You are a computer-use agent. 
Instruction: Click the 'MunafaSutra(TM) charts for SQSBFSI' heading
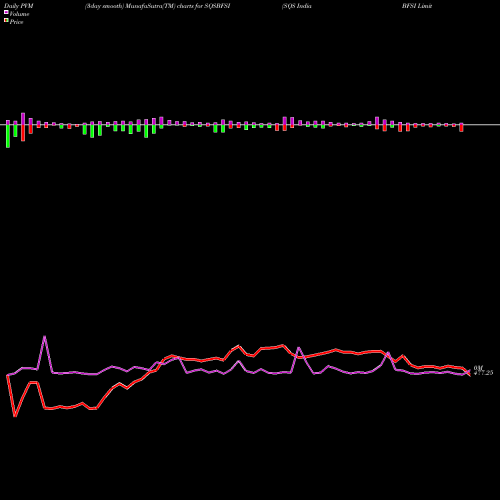click(x=178, y=6)
